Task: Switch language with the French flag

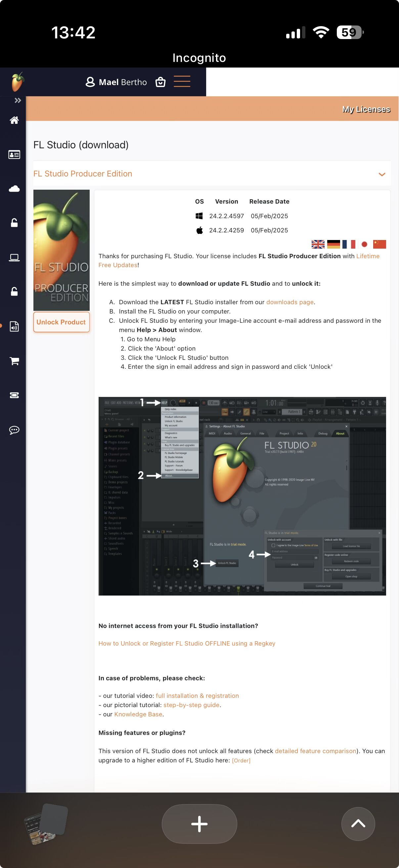Action: (x=349, y=244)
